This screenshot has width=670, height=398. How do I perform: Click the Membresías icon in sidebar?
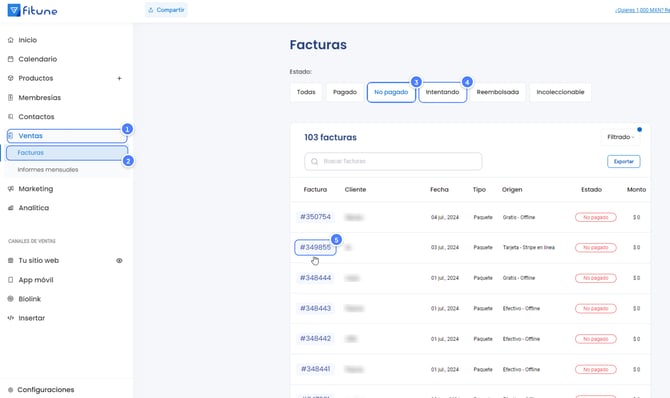click(x=11, y=97)
